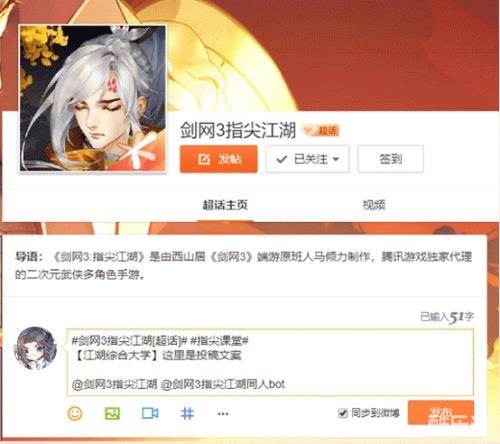The width and height of the screenshot is (500, 444).
Task: Click inside the post text input box
Action: (x=270, y=362)
